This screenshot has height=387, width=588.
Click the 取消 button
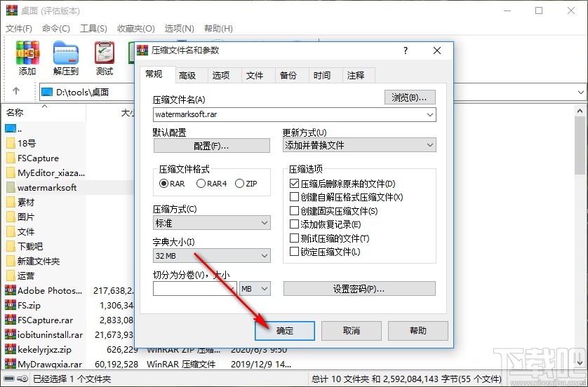(x=352, y=331)
